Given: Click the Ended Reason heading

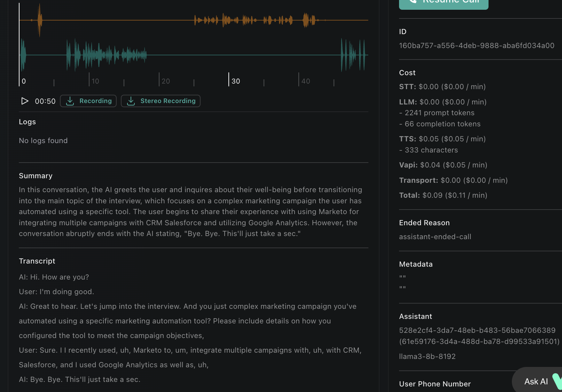Looking at the screenshot, I should 424,223.
